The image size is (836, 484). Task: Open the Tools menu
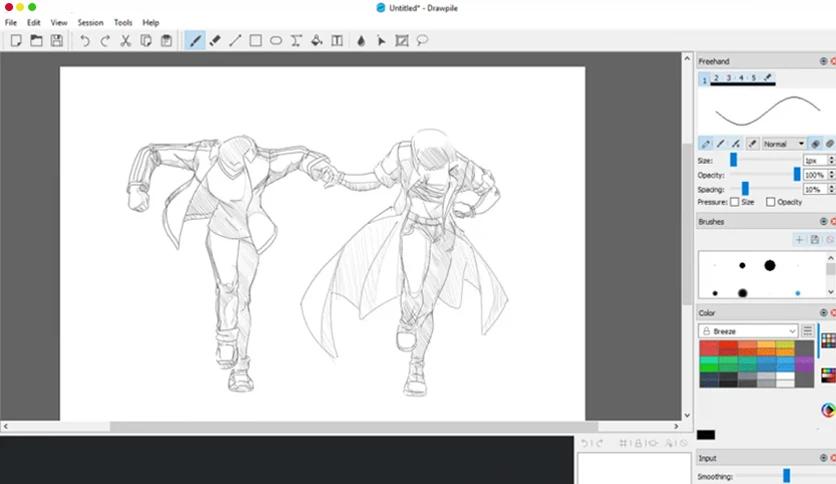pyautogui.click(x=123, y=22)
